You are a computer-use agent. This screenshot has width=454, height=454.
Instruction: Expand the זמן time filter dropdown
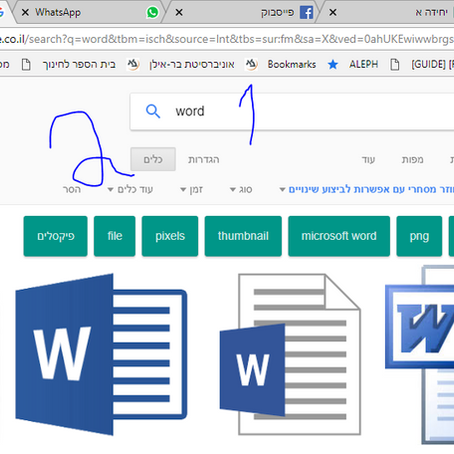coord(191,190)
